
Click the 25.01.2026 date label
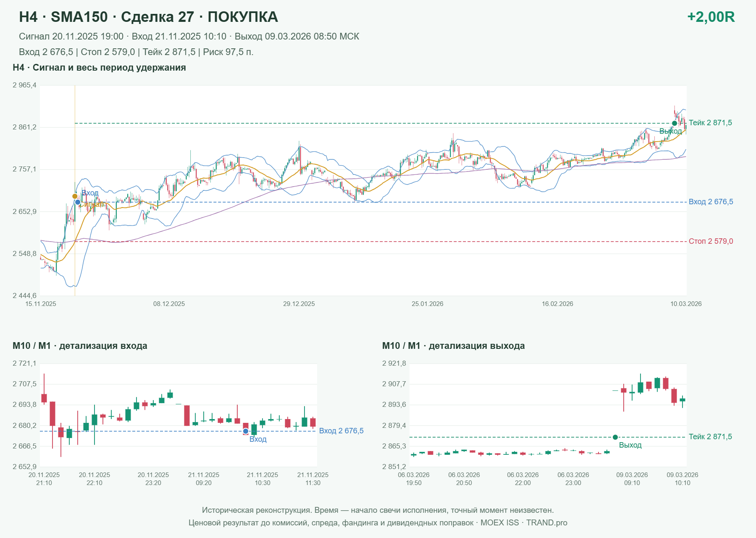(x=428, y=304)
